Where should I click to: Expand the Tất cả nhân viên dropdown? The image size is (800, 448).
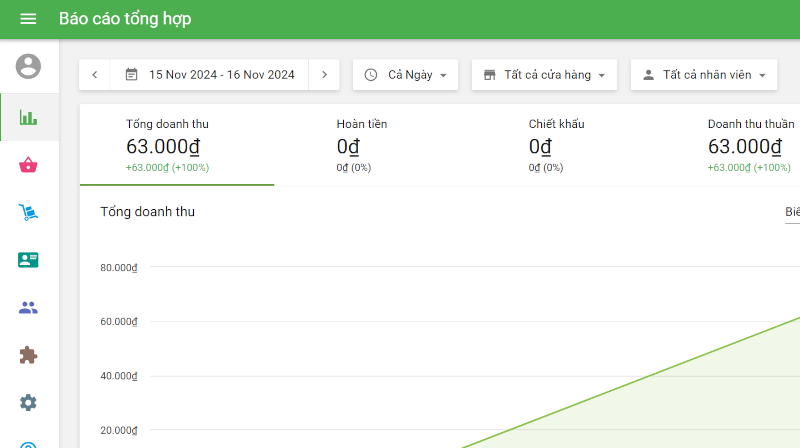pos(705,75)
